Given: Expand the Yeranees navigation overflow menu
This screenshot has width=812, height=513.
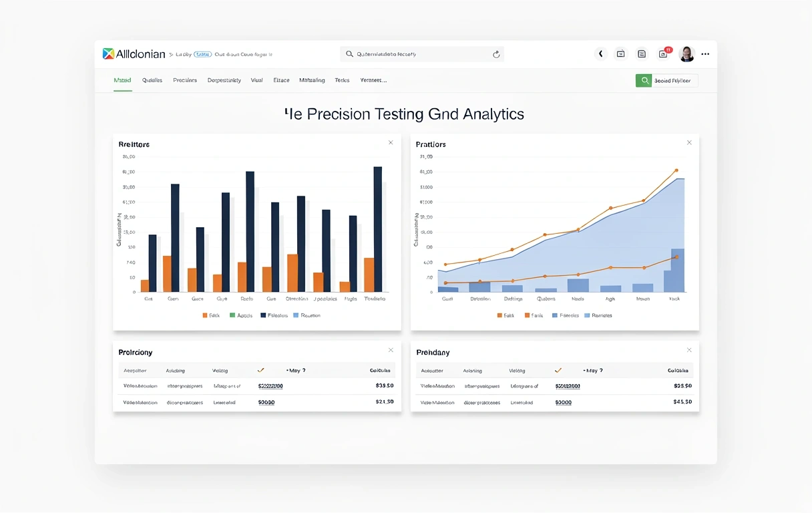Looking at the screenshot, I should [373, 79].
